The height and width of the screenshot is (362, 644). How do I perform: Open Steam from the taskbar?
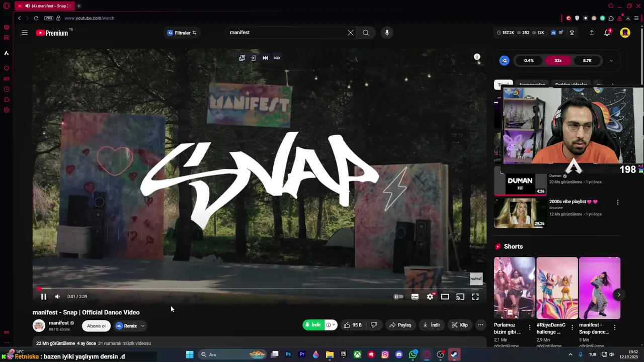[x=454, y=354]
